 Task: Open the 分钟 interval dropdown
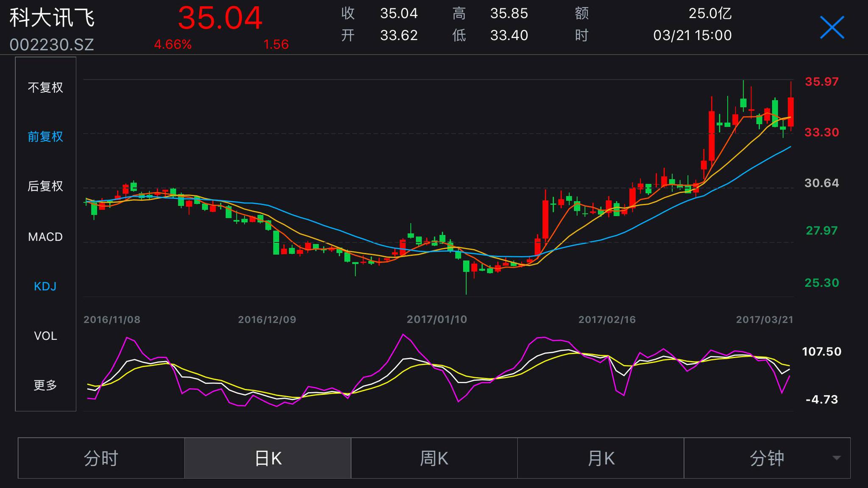pos(767,458)
